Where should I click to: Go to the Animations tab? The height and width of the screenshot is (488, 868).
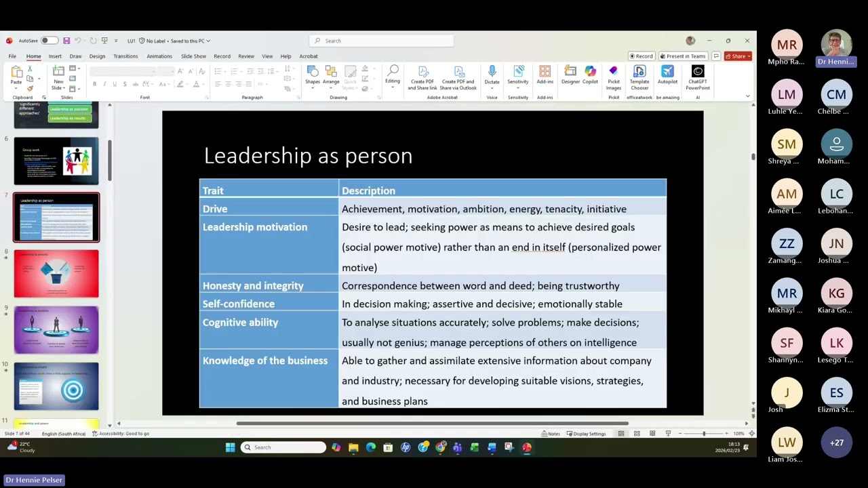(x=159, y=56)
